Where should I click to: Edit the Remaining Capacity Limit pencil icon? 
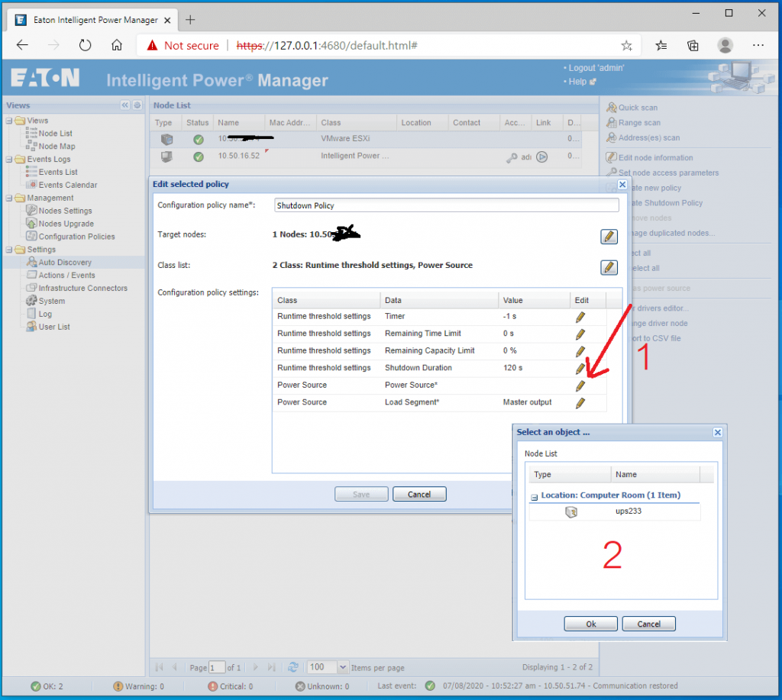tap(580, 351)
